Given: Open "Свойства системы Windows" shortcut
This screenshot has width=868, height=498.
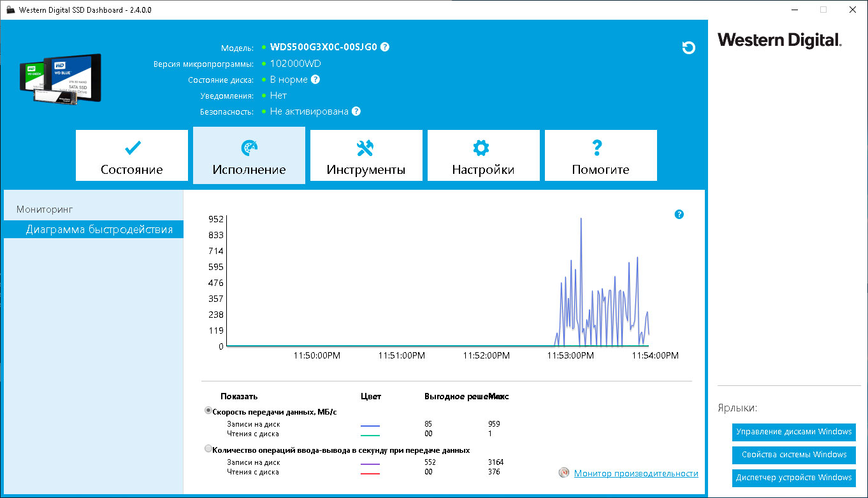Looking at the screenshot, I should (x=794, y=455).
